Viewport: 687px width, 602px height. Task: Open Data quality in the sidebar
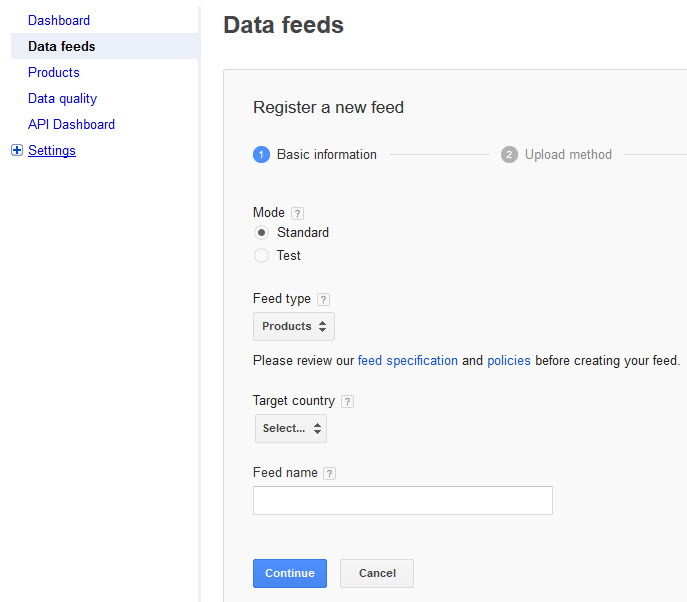pos(63,99)
